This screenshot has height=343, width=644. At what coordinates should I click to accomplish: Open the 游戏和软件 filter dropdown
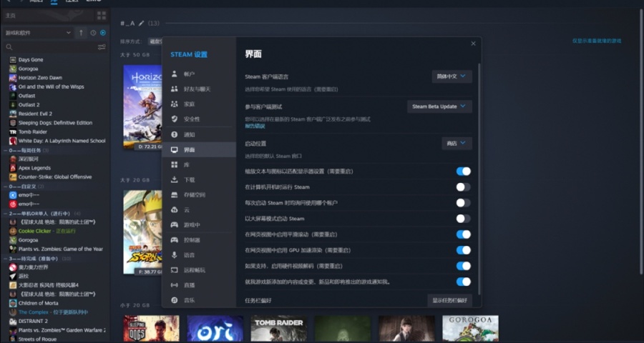[x=38, y=33]
